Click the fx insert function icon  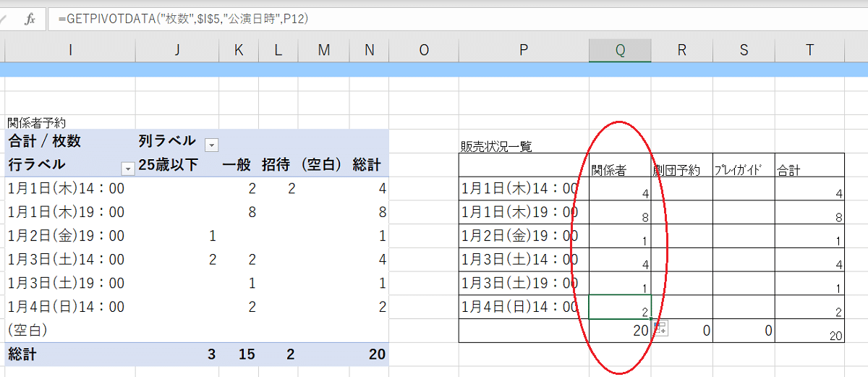point(30,20)
